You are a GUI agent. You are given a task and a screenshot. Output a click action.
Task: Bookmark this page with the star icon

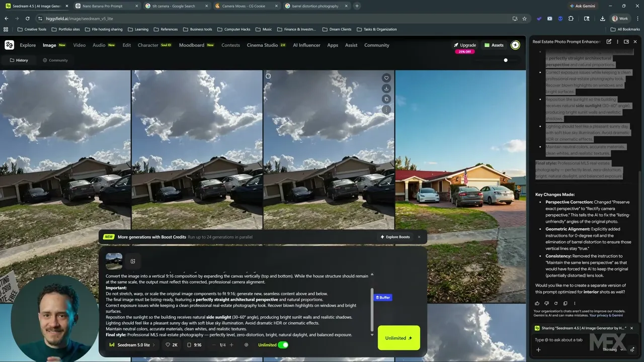(524, 19)
